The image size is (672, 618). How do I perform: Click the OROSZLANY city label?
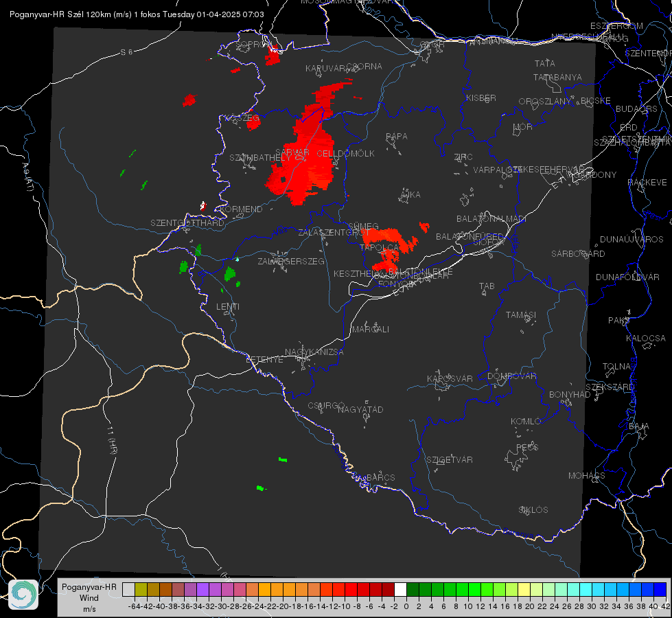pyautogui.click(x=545, y=101)
